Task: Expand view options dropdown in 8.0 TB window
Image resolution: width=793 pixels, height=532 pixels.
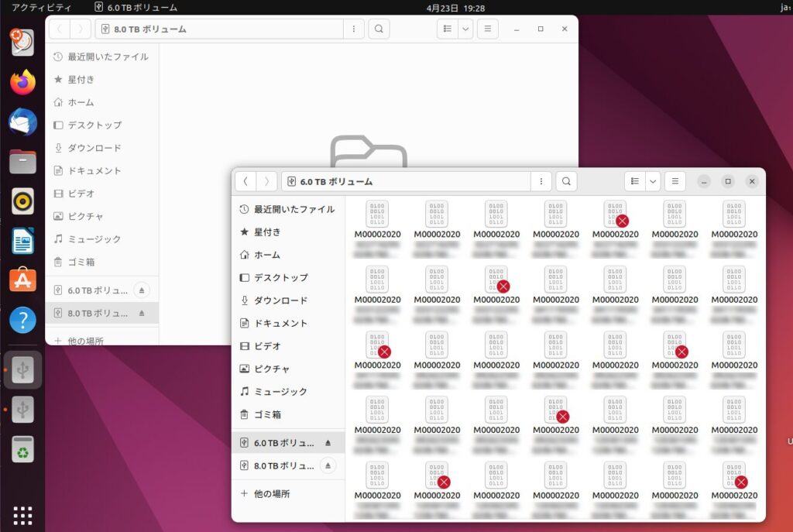Action: tap(465, 29)
